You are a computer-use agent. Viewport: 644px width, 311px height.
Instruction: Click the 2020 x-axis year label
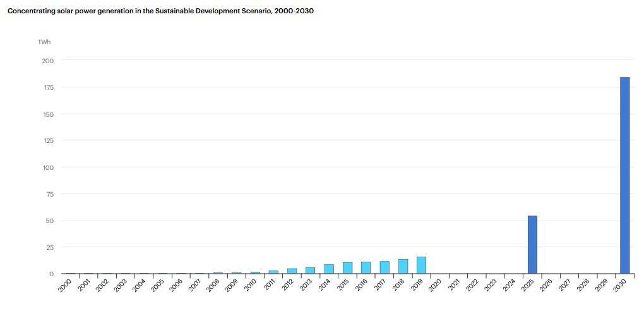438,285
